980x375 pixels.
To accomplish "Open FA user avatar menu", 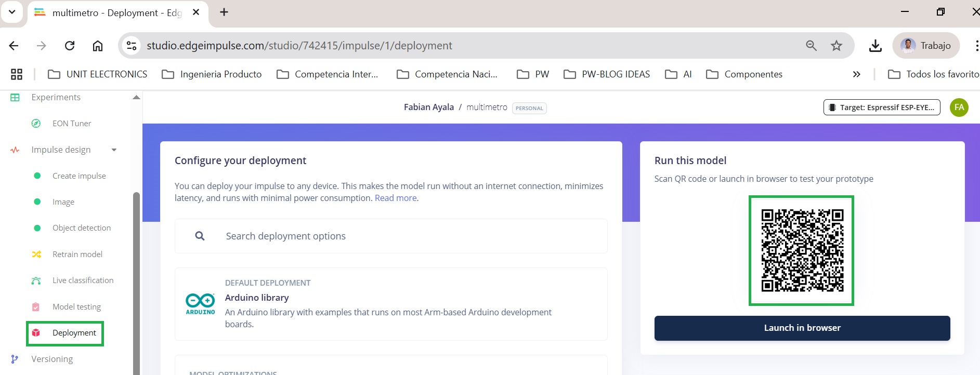I will pyautogui.click(x=959, y=108).
